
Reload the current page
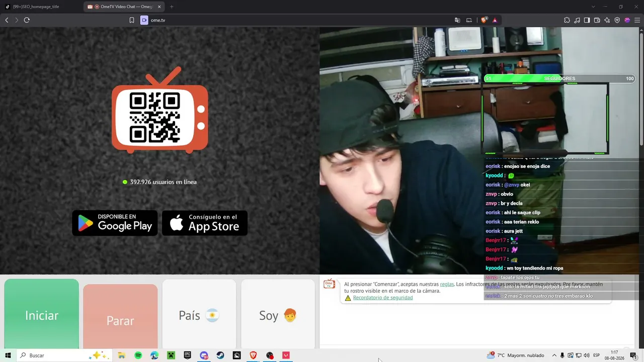tap(27, 20)
